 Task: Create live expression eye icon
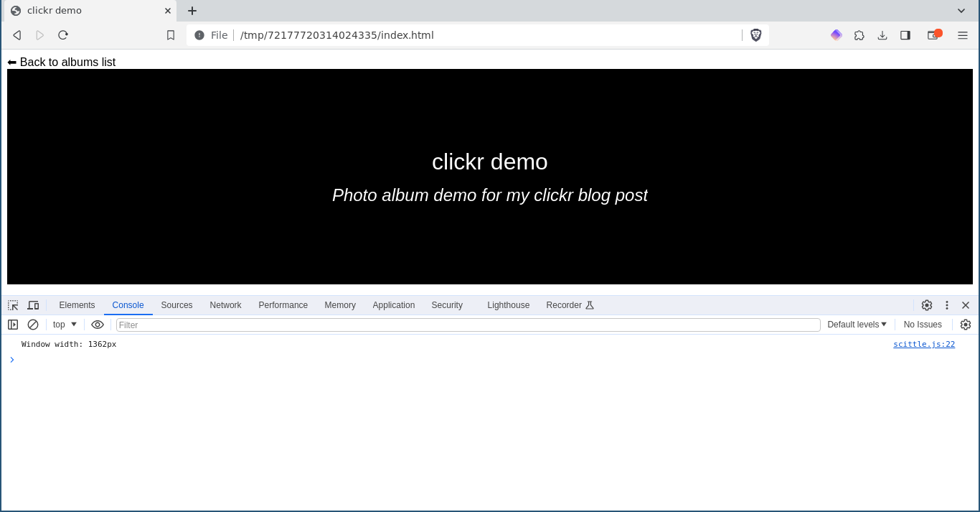click(x=98, y=325)
